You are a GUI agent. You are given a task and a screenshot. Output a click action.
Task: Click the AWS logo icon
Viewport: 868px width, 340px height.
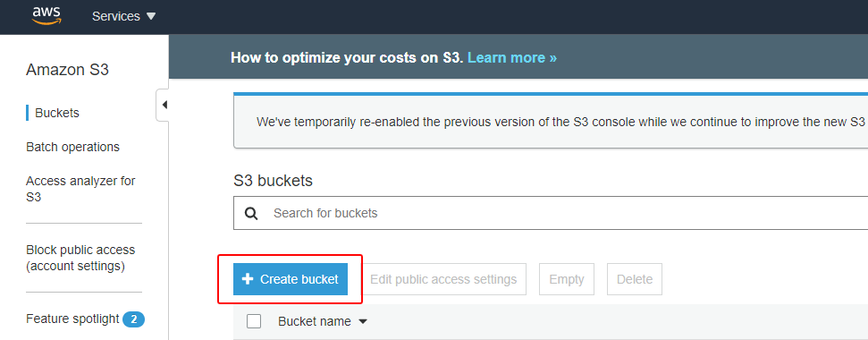pos(46,16)
